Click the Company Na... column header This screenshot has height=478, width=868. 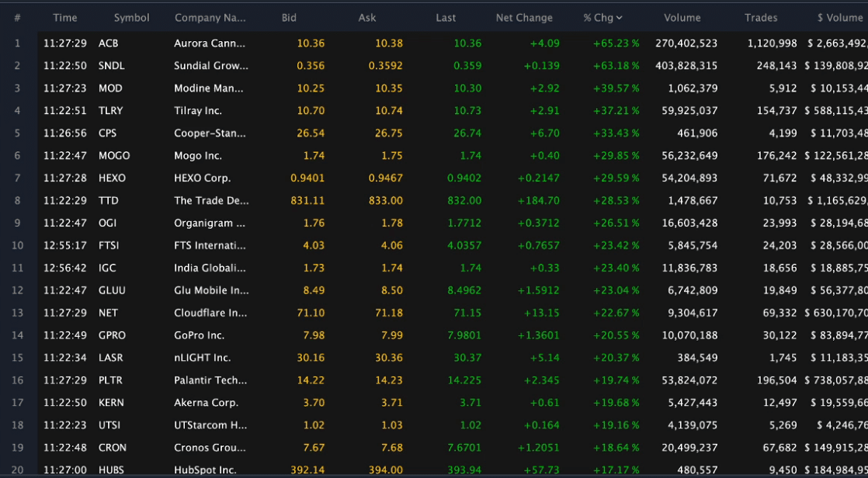tap(210, 18)
